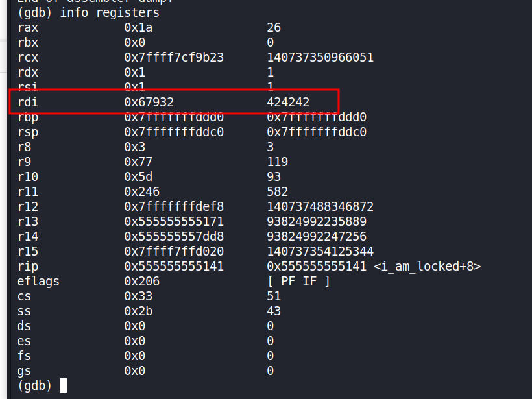Click the r15 hex value 0x7ffff7ffd020
The image size is (532, 399).
tap(174, 252)
